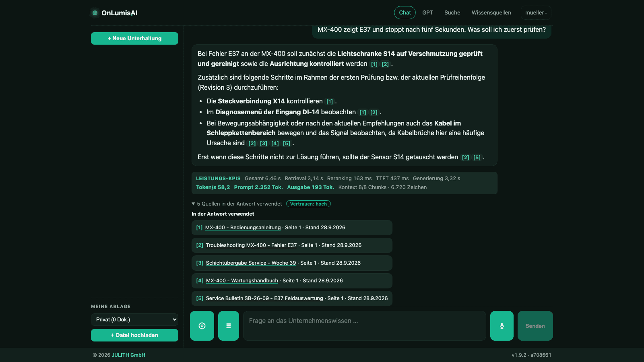Click the MEINE ABLAGE heading

coord(111,306)
